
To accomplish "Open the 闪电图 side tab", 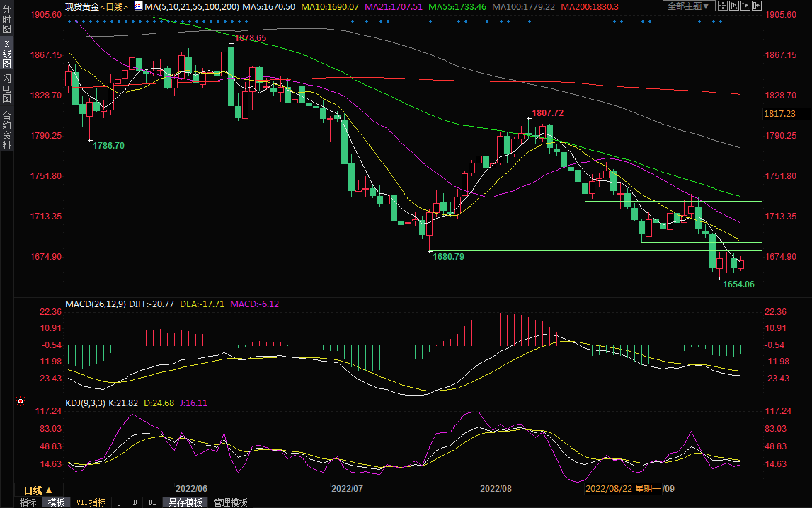I will coord(7,88).
